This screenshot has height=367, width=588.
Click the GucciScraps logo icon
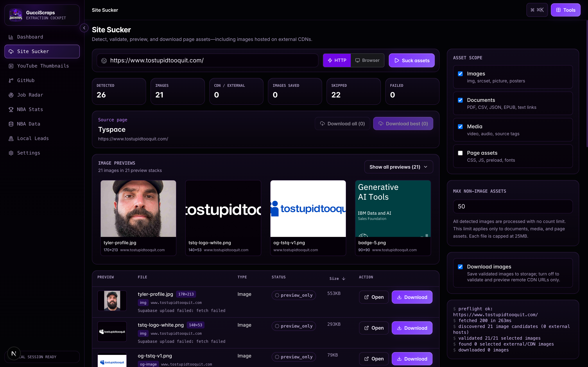tap(16, 15)
